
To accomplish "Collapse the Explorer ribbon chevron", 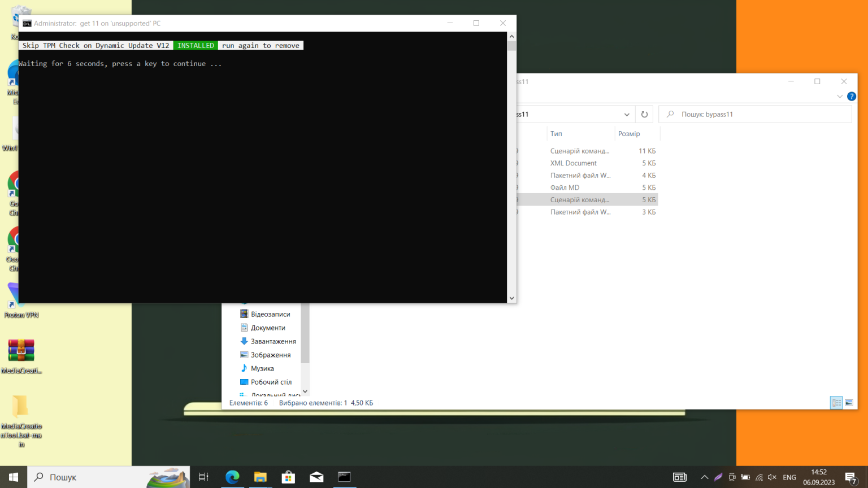I will click(x=840, y=96).
